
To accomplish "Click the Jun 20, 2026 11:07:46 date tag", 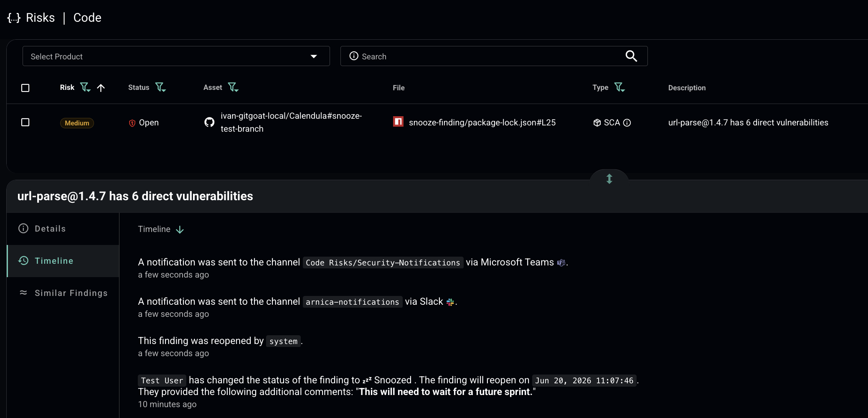I will point(584,380).
